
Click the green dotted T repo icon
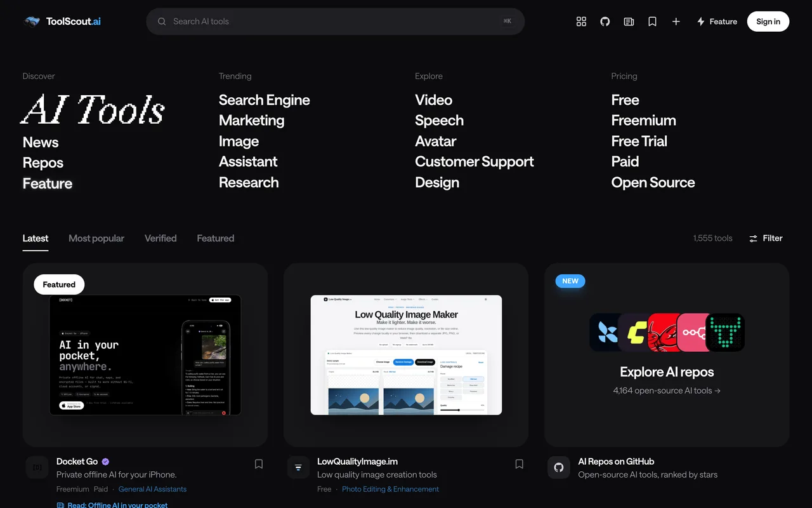click(x=725, y=332)
